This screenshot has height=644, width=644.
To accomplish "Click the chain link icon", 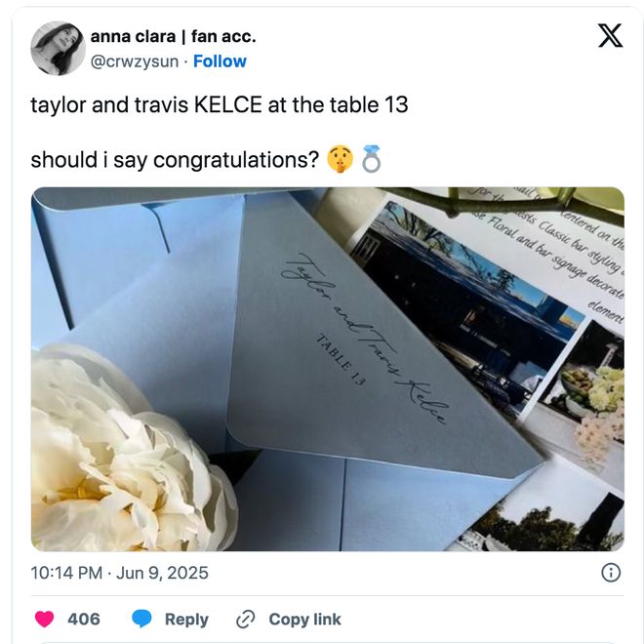I will pos(246,620).
